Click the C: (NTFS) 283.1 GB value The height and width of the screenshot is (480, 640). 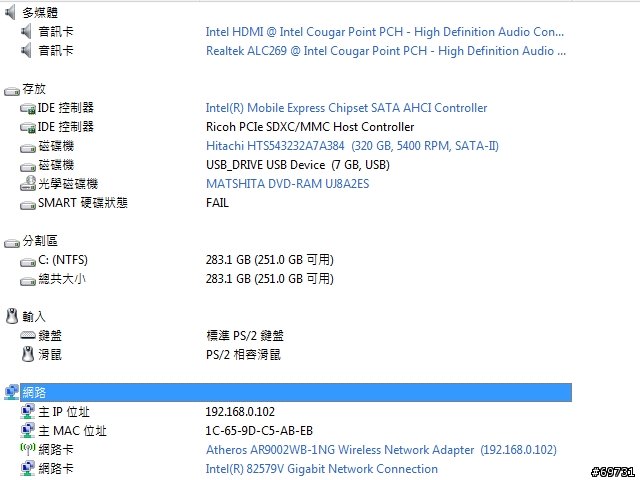[x=270, y=260]
